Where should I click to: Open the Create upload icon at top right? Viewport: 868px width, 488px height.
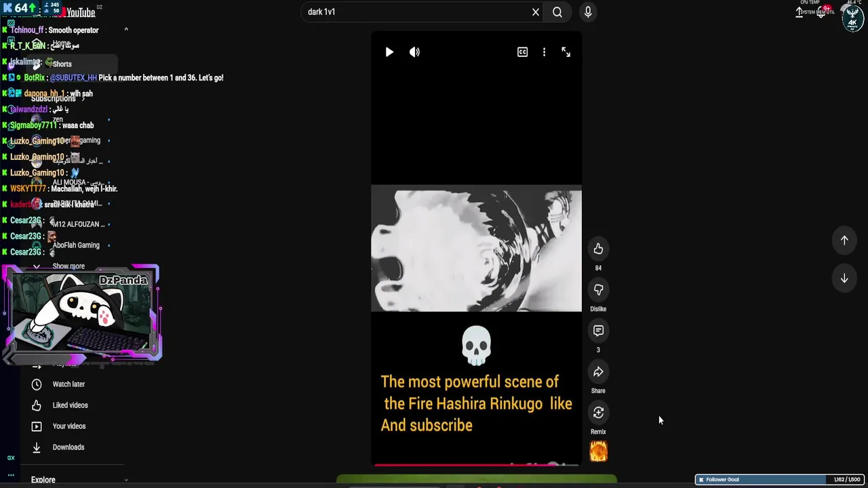point(800,12)
